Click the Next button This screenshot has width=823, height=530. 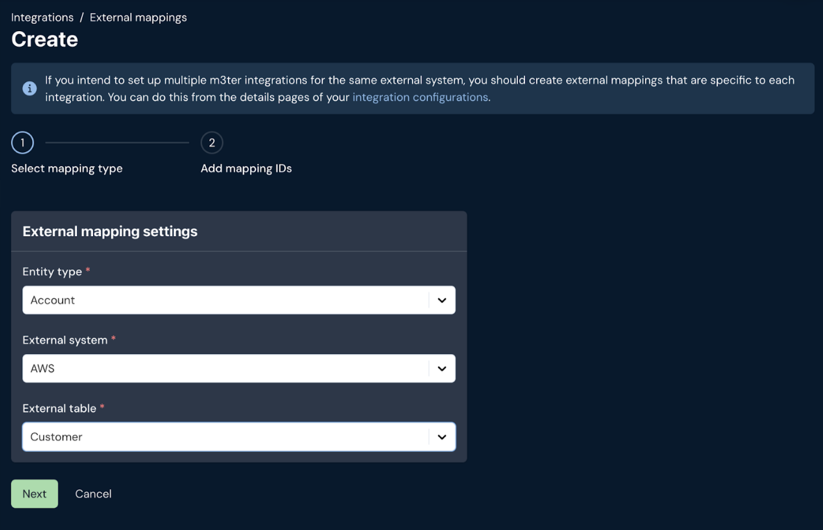(x=35, y=494)
